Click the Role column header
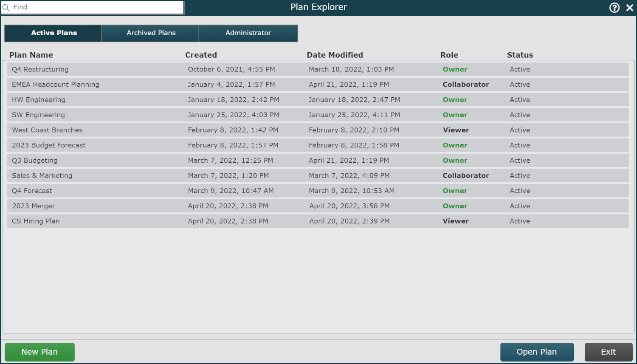 [449, 55]
